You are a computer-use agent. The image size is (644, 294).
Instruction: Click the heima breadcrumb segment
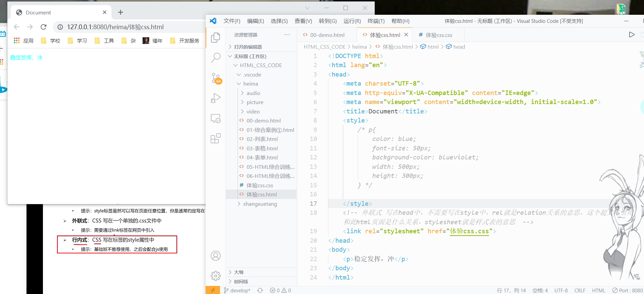[x=360, y=47]
